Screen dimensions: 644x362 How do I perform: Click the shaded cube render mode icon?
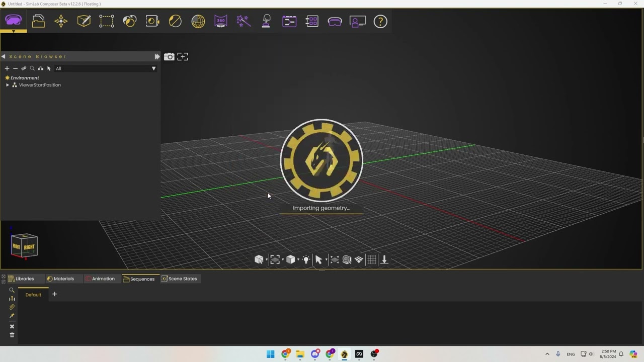tap(290, 259)
